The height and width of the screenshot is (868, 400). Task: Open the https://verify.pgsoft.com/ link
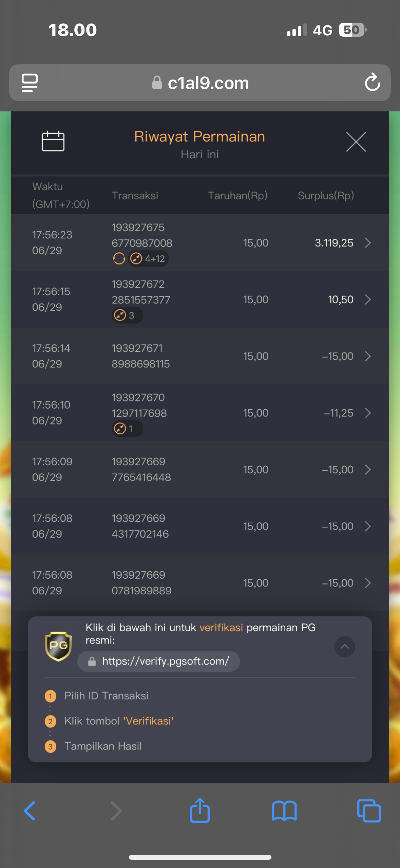(x=159, y=661)
